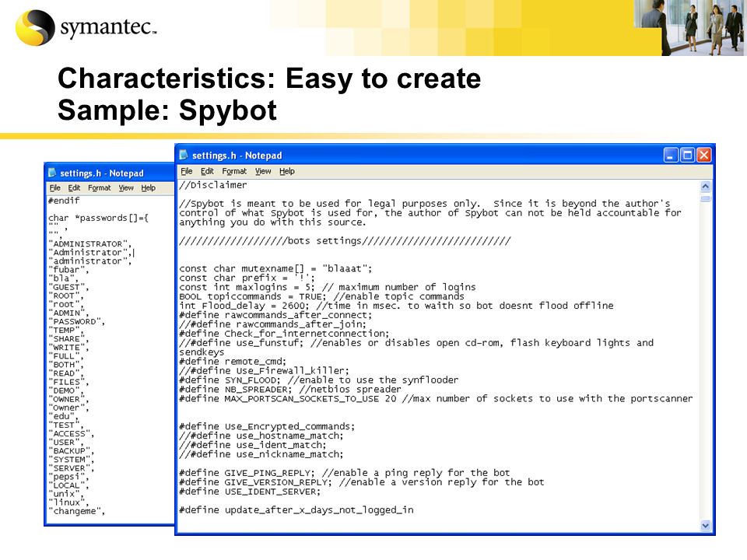Click #define USE_IDENT_SERVER line
Screen dimensions: 747x560
tap(250, 492)
